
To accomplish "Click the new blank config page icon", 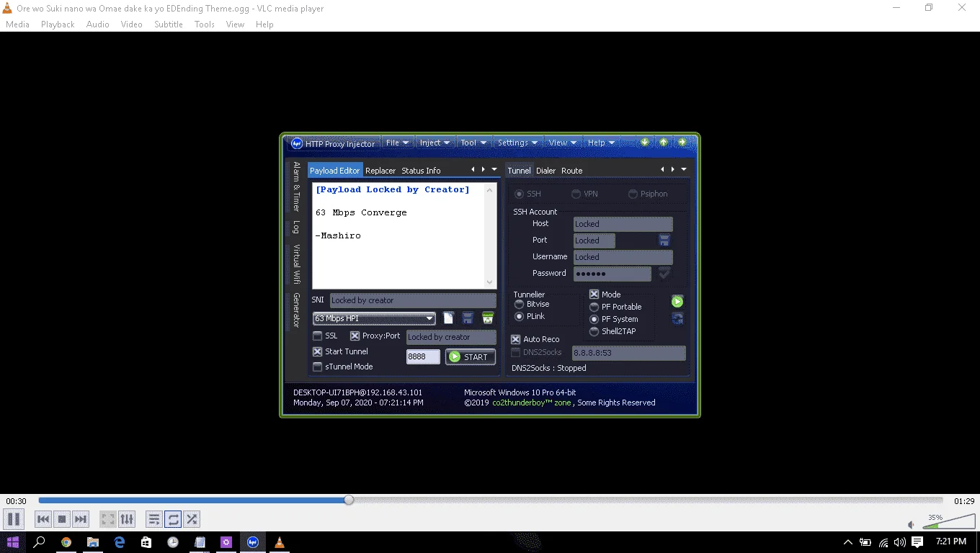I will [x=448, y=318].
